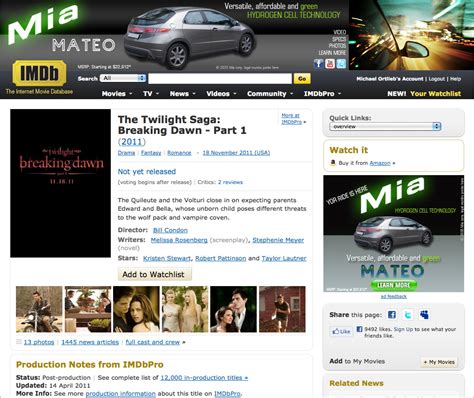
Task: Expand the Videos menu
Action: pyautogui.click(x=221, y=94)
